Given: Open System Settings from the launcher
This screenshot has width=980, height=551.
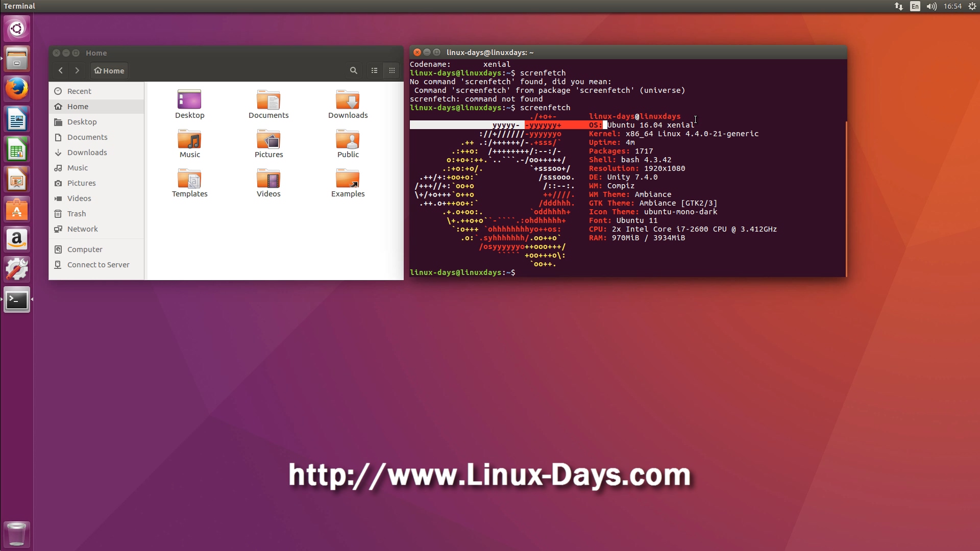Looking at the screenshot, I should [17, 269].
